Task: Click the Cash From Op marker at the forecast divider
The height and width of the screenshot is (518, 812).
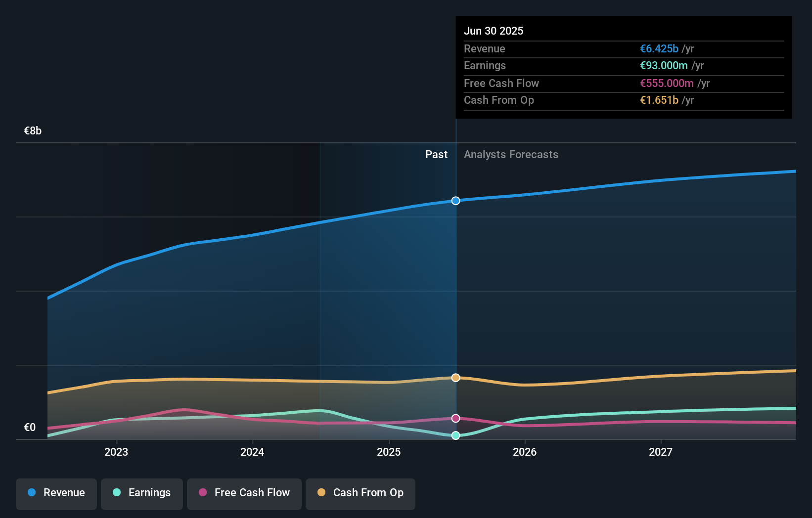Action: [455, 378]
